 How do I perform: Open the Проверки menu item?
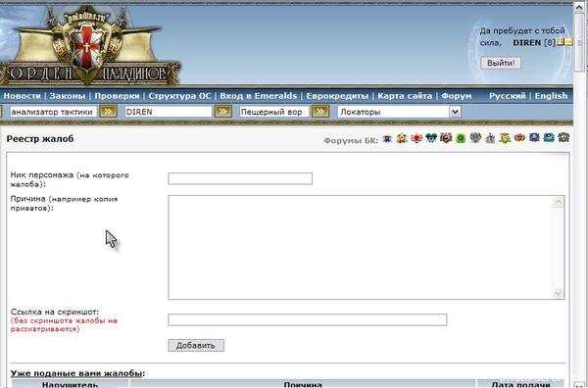tap(117, 96)
